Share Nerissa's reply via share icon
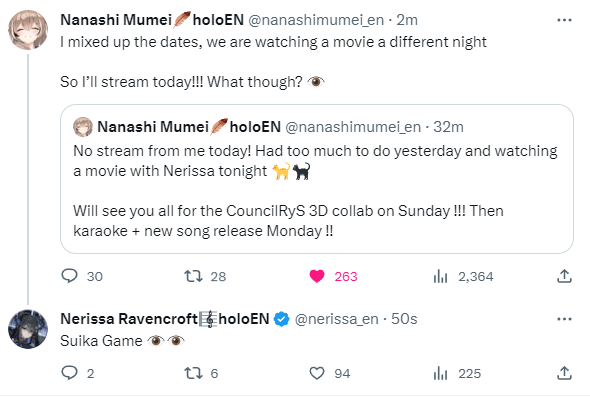The width and height of the screenshot is (590, 397). pyautogui.click(x=564, y=373)
